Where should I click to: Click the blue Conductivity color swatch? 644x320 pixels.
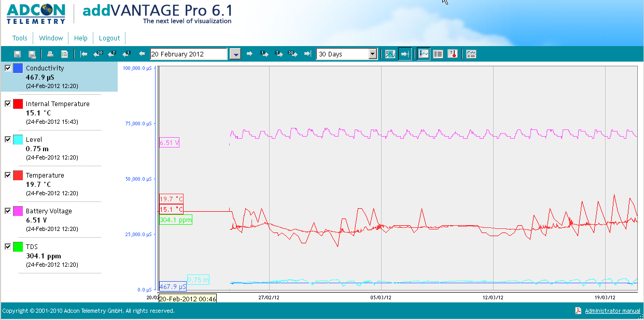click(18, 68)
